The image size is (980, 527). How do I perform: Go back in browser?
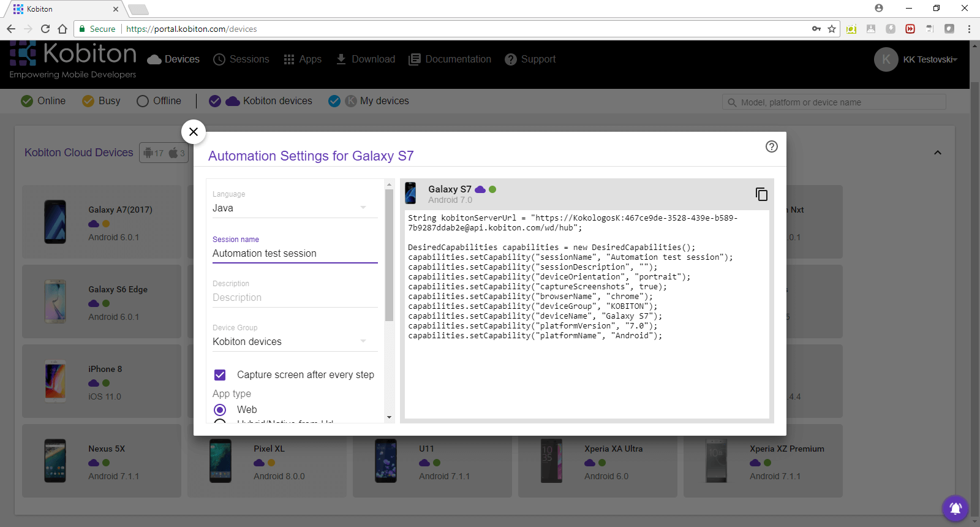tap(11, 29)
